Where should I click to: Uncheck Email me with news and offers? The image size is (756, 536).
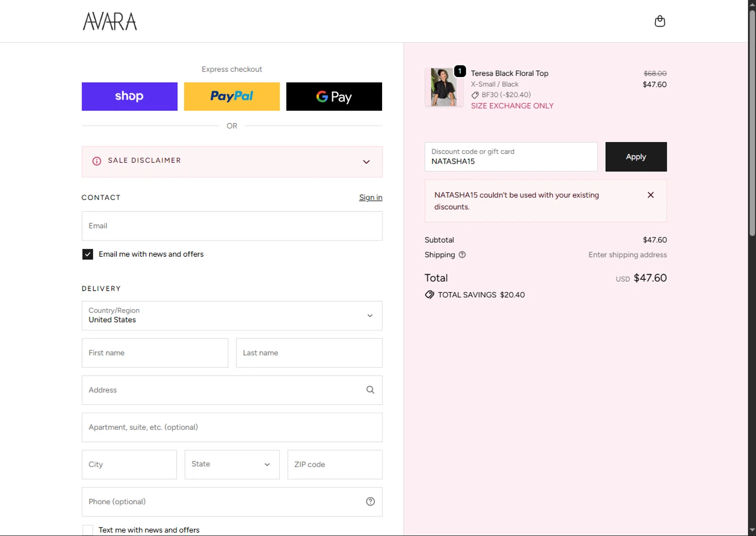point(88,254)
